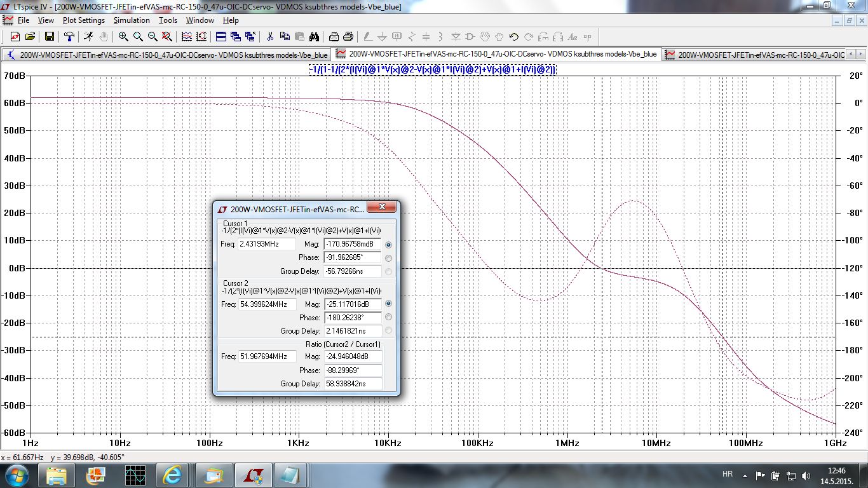Click the LTspice icon in the taskbar
This screenshot has width=868, height=488.
[253, 475]
